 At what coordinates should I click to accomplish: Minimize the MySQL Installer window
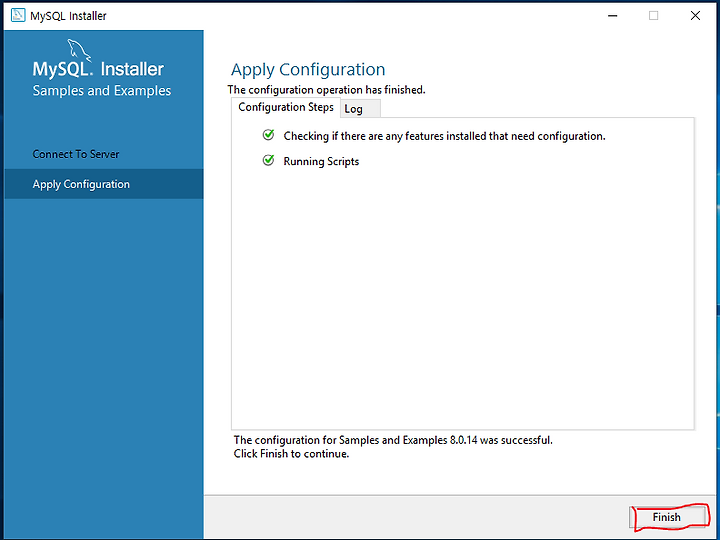point(613,16)
